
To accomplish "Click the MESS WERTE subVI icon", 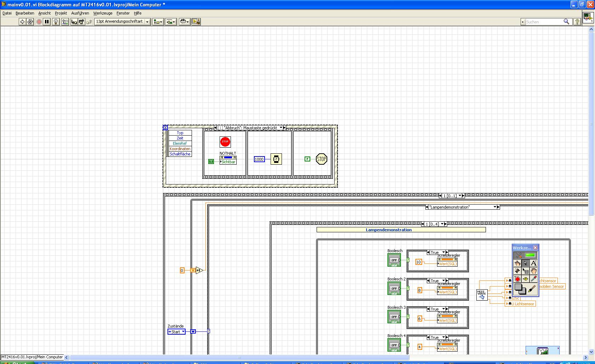I will tap(482, 295).
